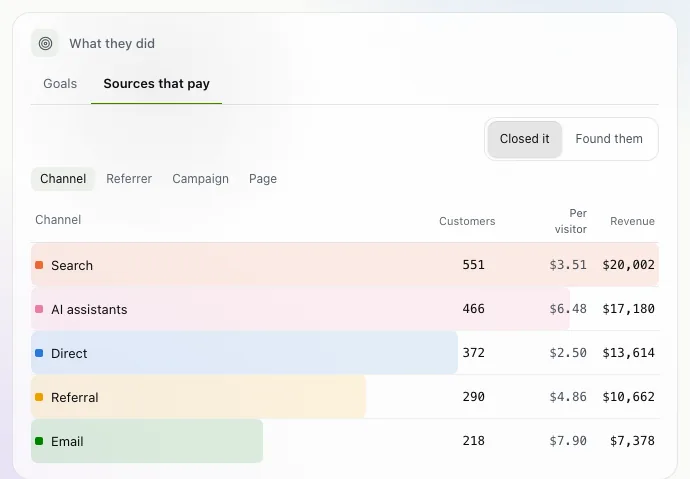Click the green Email color swatch
Screen dimensions: 690x479
point(39,441)
